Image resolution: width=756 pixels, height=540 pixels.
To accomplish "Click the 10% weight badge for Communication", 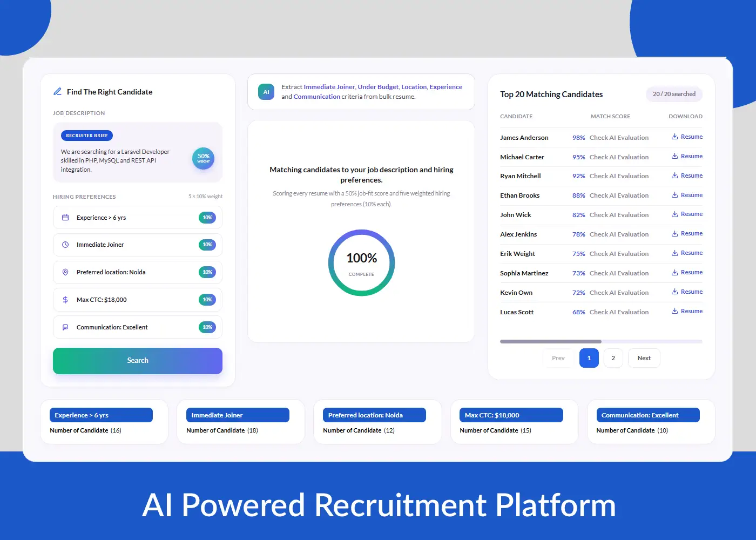I will coord(207,327).
